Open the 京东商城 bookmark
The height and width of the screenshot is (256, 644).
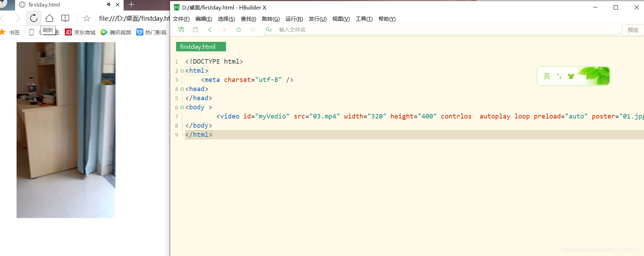click(80, 32)
